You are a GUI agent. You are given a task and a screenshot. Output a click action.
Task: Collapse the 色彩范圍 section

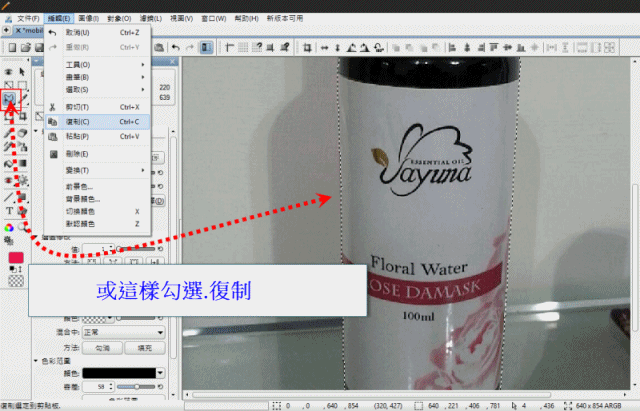36,361
